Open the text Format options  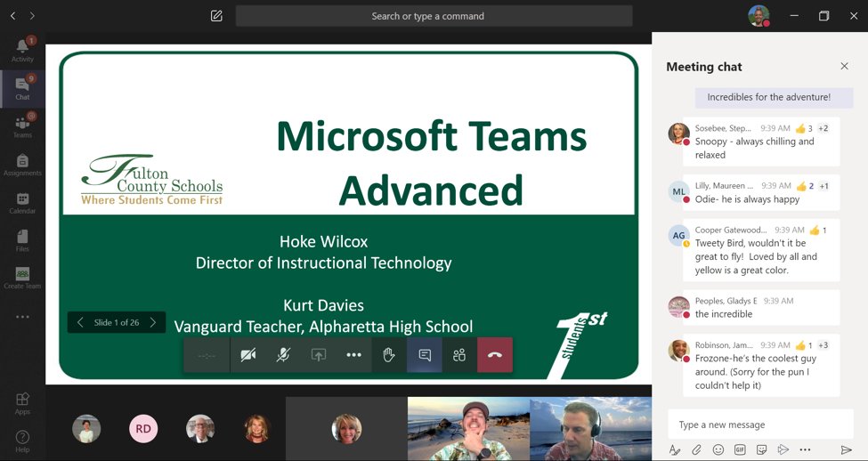(674, 450)
